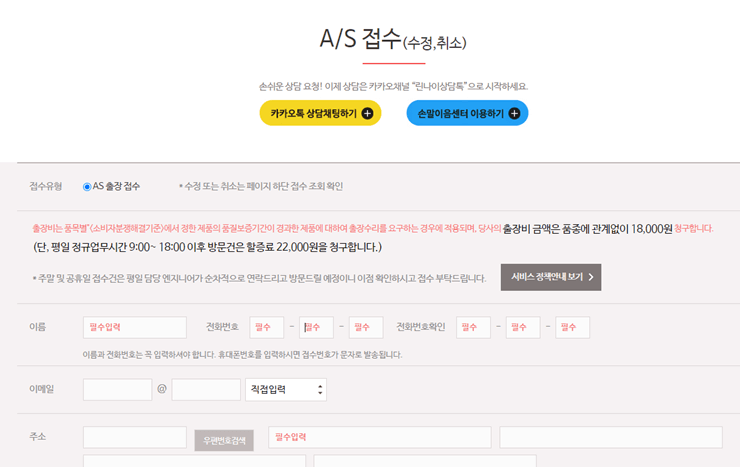Image resolution: width=740 pixels, height=467 pixels.
Task: Open 직접입력 email domain dropdown
Action: coord(286,390)
